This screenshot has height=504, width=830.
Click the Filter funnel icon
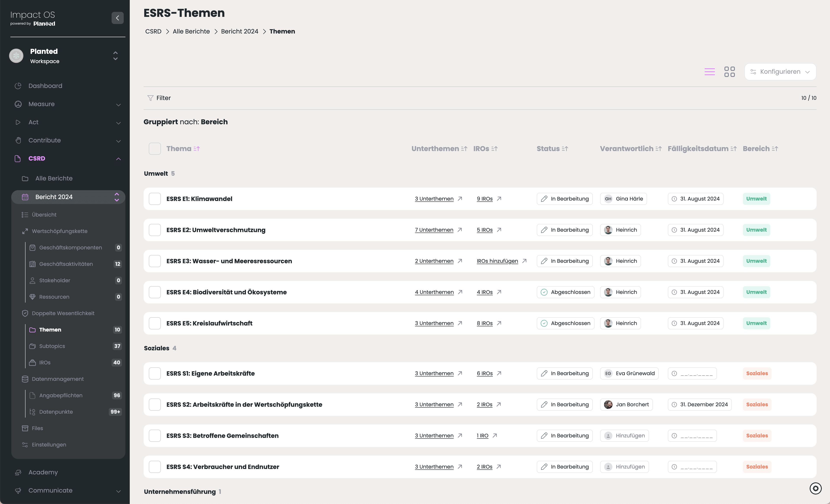150,98
